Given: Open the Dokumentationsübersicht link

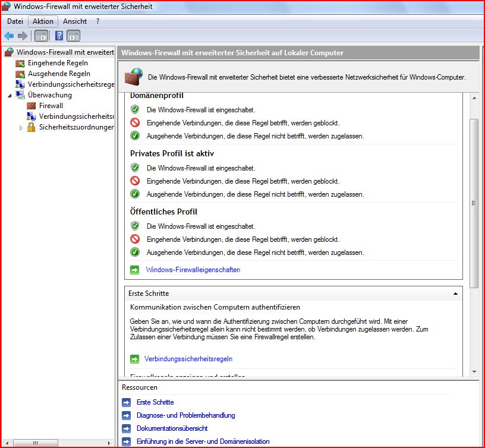Looking at the screenshot, I should click(172, 428).
